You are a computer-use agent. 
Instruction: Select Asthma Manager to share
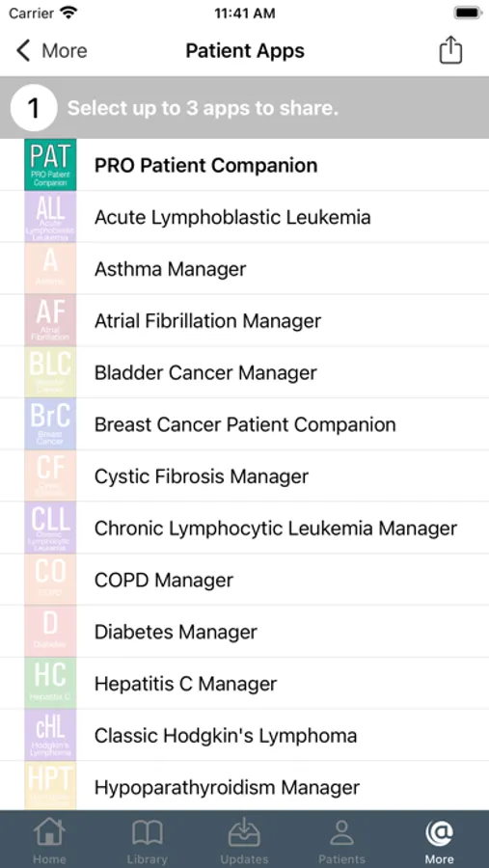[x=244, y=269]
